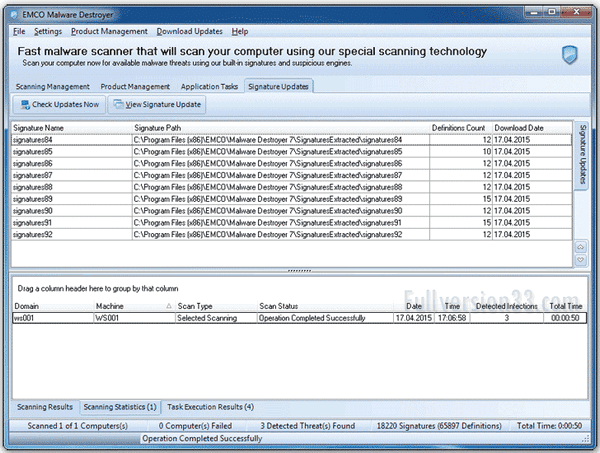Open the Scanning Statistics (1) tab

(120, 407)
